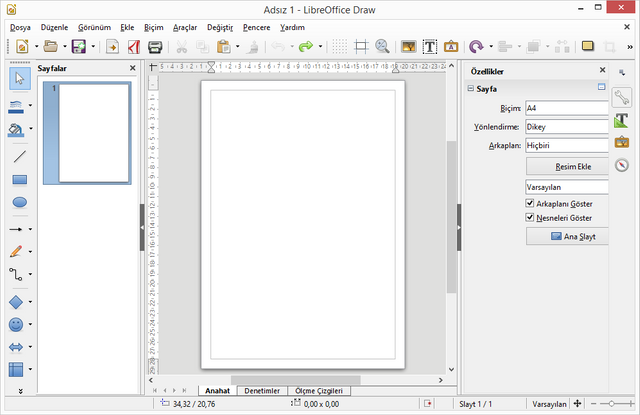Select the arrow Select tool
The image size is (640, 415).
20,78
